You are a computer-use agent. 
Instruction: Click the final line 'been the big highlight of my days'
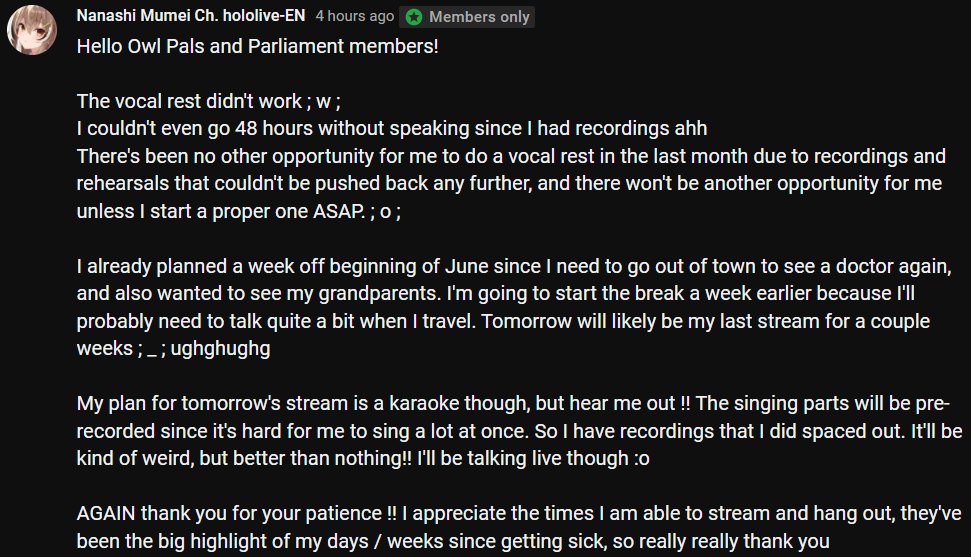[x=453, y=542]
